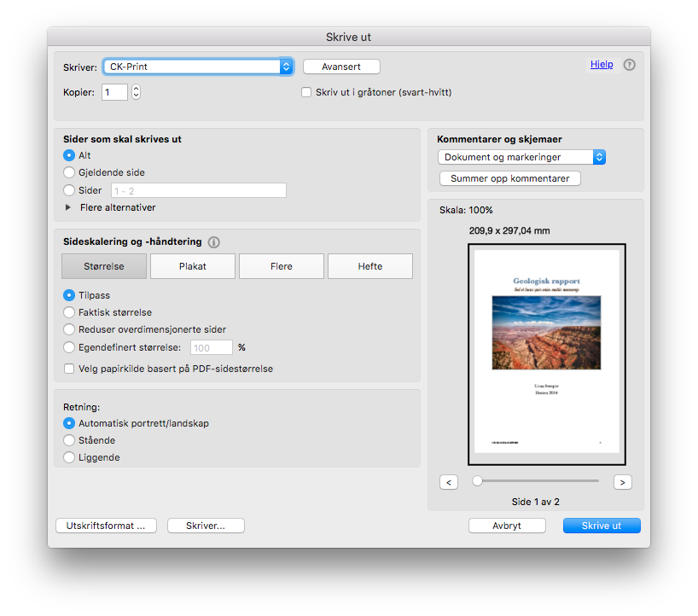Switch to the Hefte tab
The height and width of the screenshot is (616, 698).
pyautogui.click(x=370, y=266)
